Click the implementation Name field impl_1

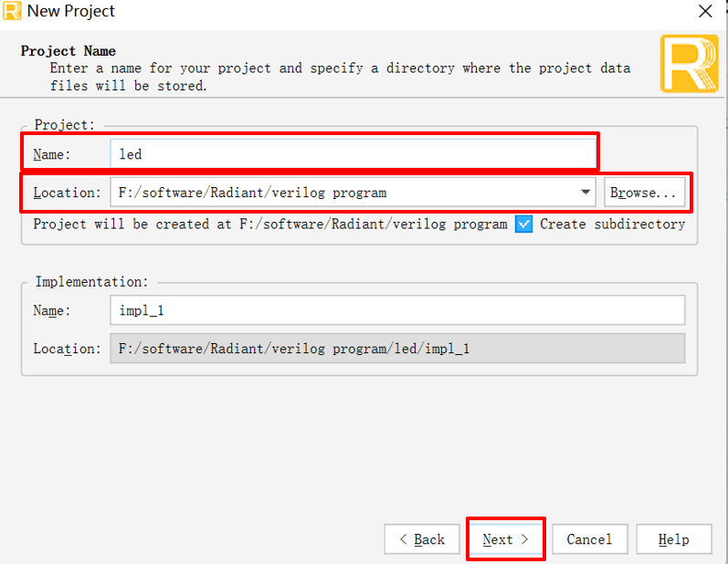[397, 310]
